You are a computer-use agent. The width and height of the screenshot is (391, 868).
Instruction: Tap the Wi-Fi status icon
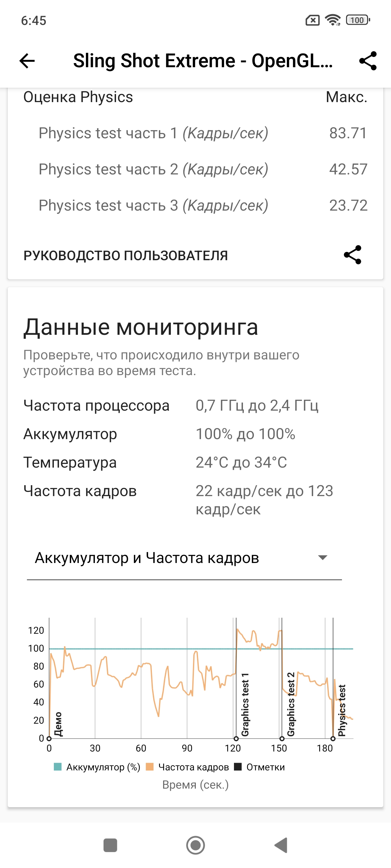[333, 20]
